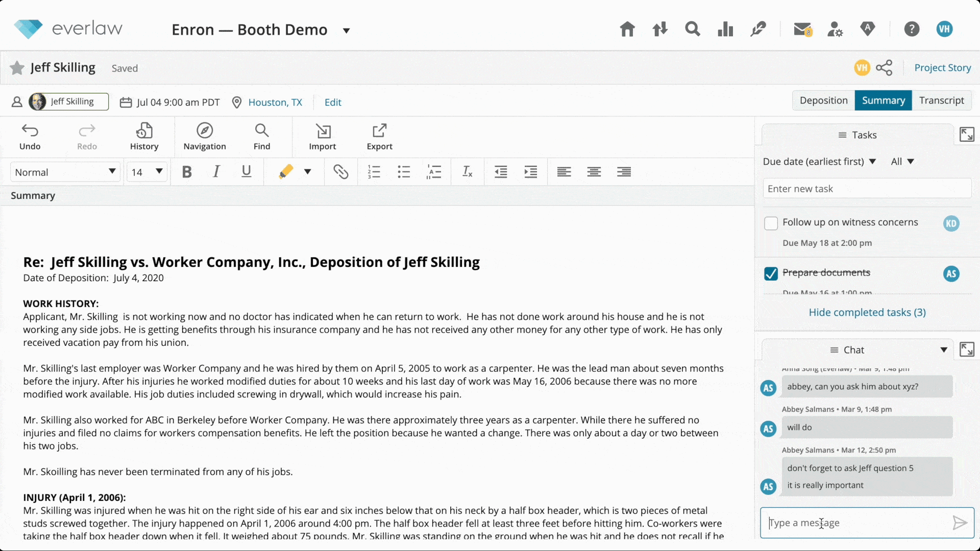Toggle the favorite star for Jeff Skilling
The height and width of the screenshot is (551, 980).
(x=17, y=68)
